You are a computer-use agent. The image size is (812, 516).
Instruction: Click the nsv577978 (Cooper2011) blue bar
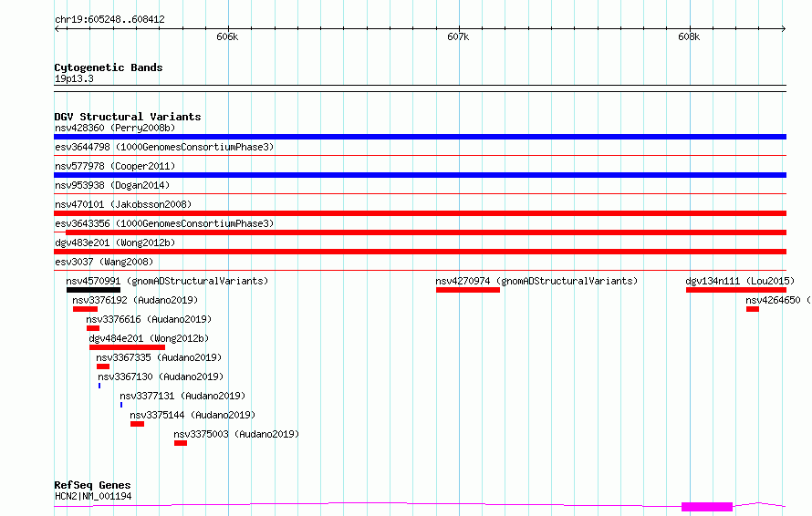(420, 175)
